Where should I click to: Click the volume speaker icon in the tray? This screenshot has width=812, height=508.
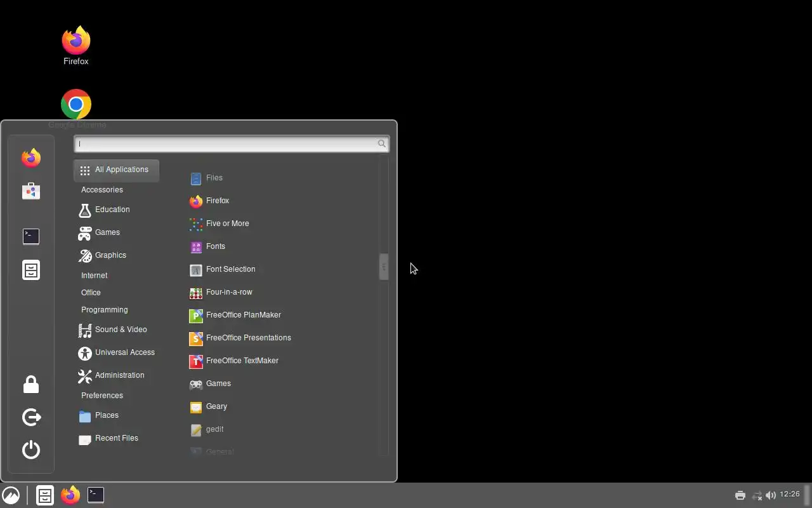[771, 495]
